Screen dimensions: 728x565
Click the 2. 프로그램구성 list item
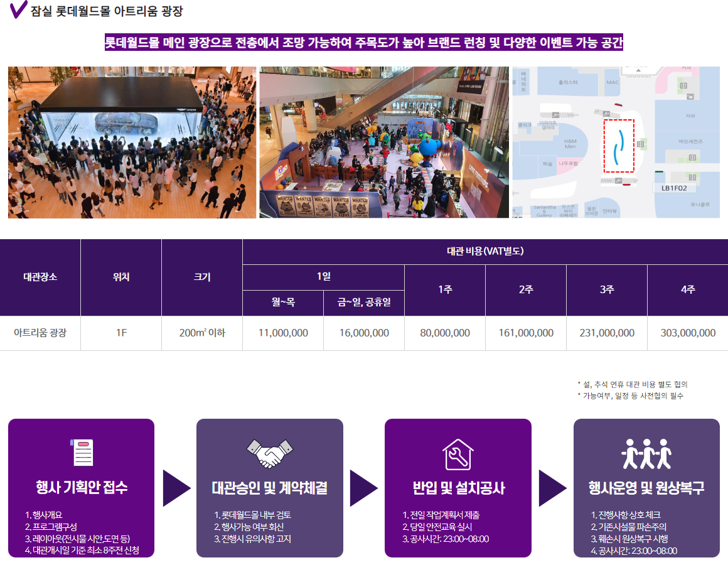[51, 527]
